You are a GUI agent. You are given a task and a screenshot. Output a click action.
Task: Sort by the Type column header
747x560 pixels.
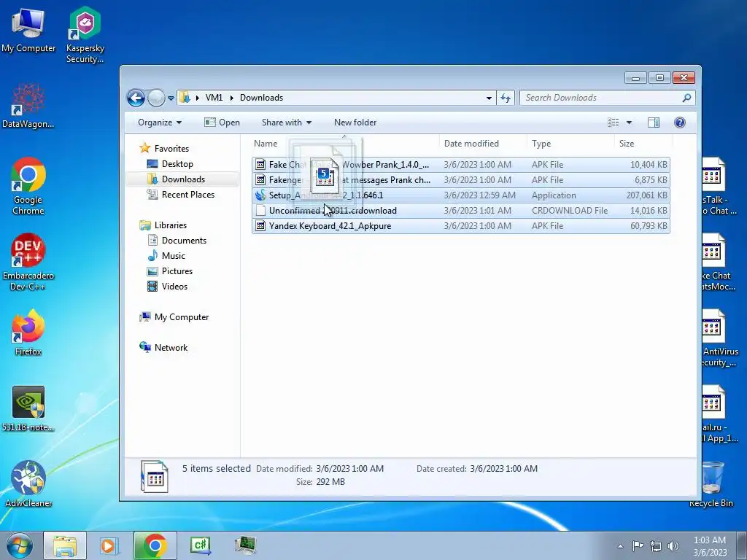pyautogui.click(x=570, y=144)
